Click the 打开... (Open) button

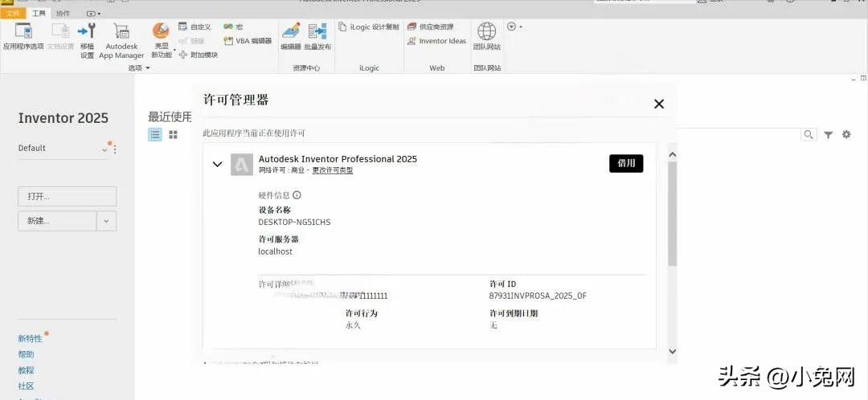pyautogui.click(x=67, y=197)
